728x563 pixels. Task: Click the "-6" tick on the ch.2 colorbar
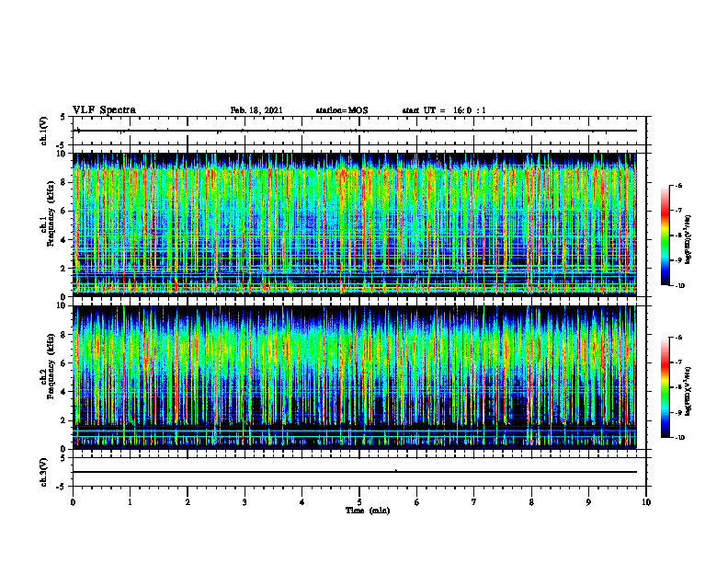click(x=678, y=338)
